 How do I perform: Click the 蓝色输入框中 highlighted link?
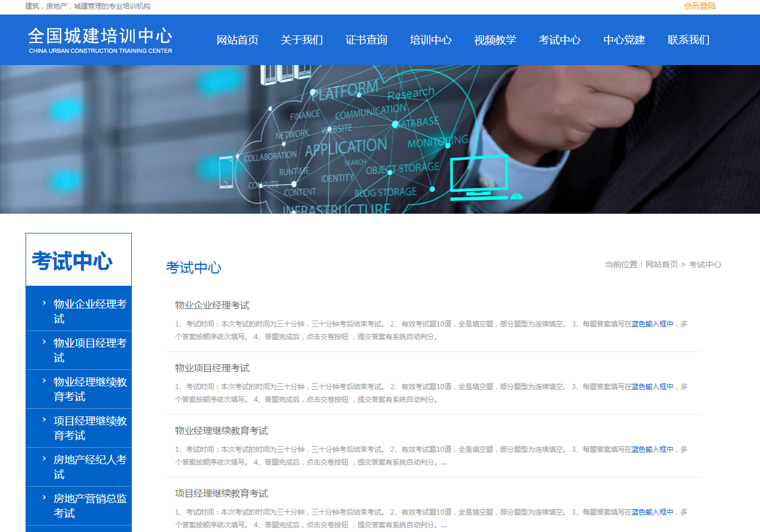coord(653,323)
